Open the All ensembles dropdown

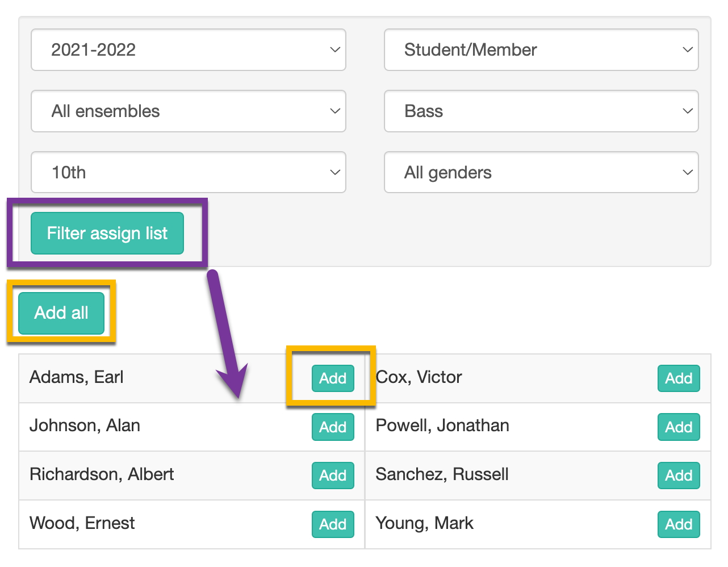coord(188,111)
